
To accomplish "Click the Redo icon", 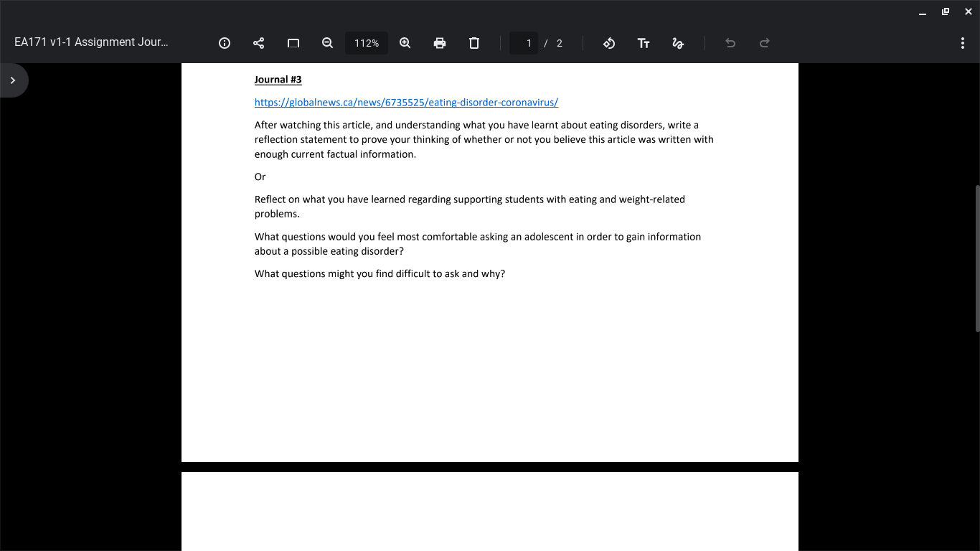I will (x=764, y=43).
